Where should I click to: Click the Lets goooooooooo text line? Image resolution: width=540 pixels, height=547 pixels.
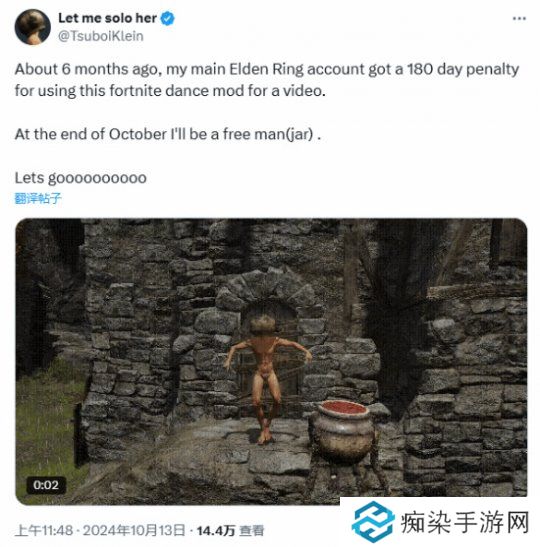tap(81, 178)
